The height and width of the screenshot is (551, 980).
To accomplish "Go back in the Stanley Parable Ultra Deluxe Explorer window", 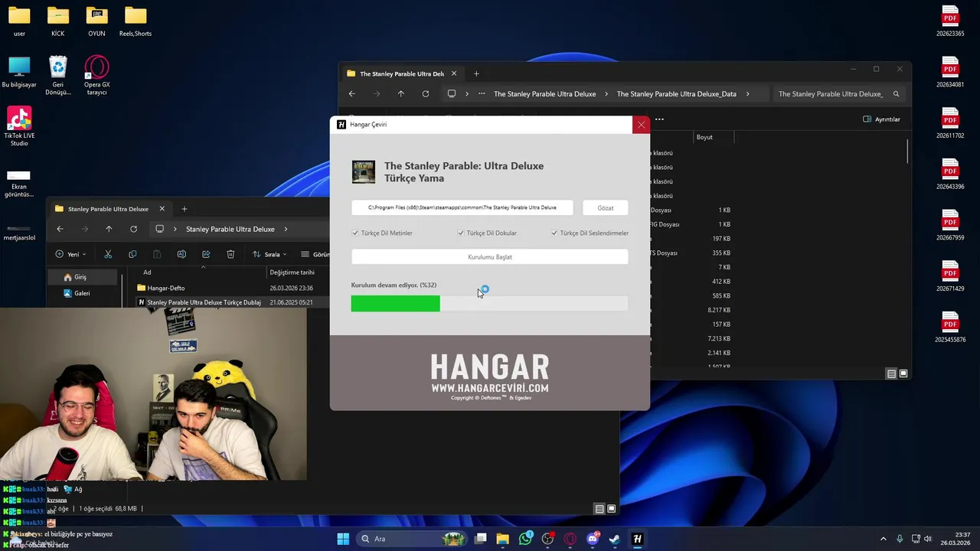I will 60,229.
